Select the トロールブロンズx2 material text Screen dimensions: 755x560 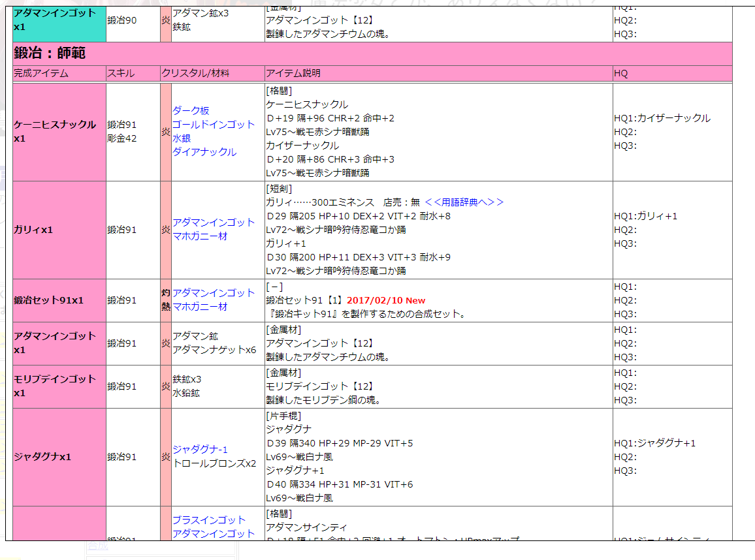click(x=214, y=463)
